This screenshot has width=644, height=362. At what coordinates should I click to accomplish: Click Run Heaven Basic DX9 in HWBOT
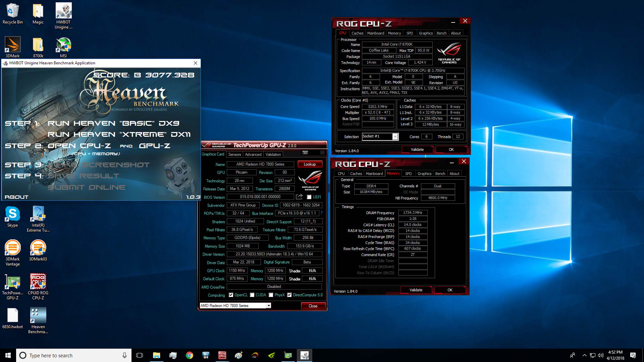tap(113, 123)
